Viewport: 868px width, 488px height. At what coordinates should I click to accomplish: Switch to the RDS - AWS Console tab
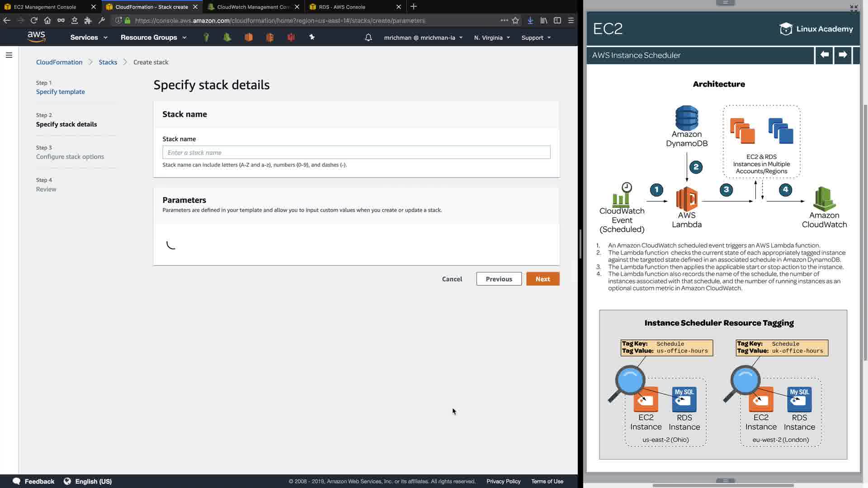coord(342,7)
